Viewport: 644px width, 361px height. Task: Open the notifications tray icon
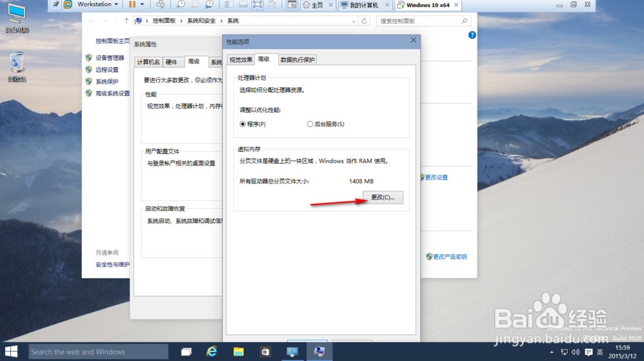[x=588, y=353]
